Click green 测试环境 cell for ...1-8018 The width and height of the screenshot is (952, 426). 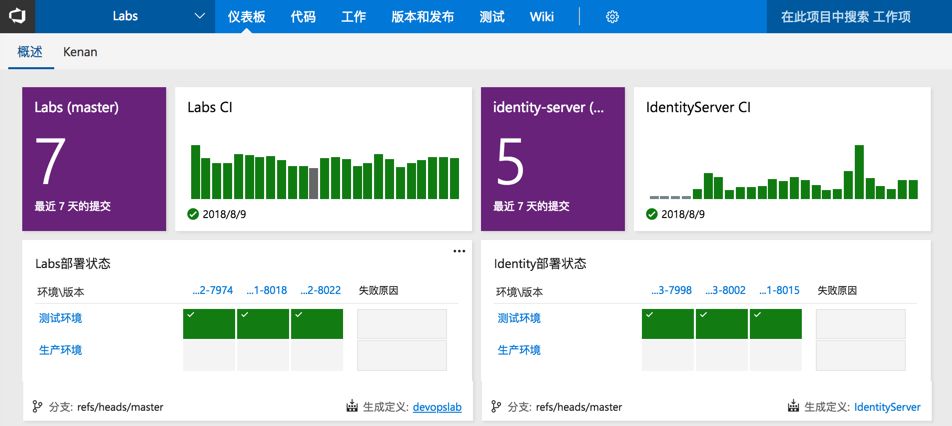tap(263, 324)
